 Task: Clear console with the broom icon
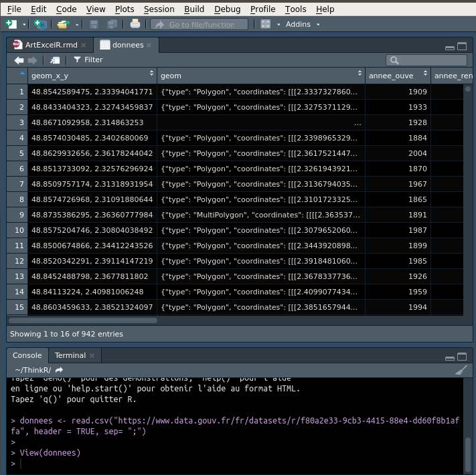(x=461, y=370)
